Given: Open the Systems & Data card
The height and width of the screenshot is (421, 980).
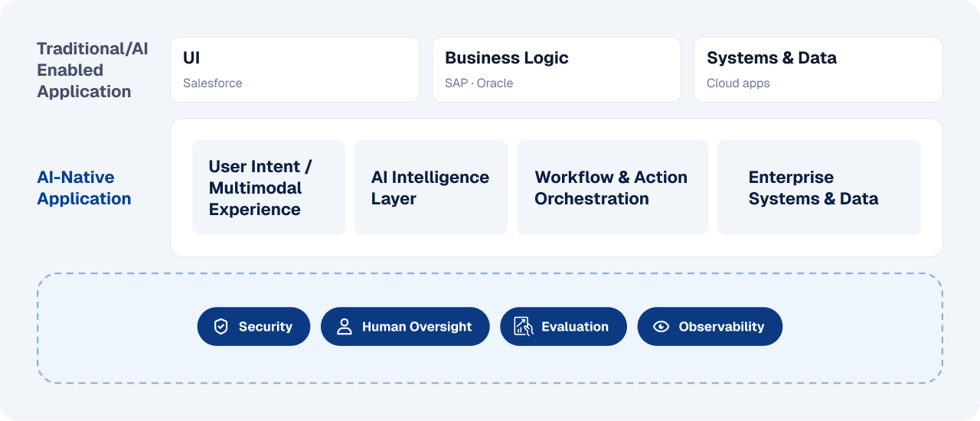Looking at the screenshot, I should [x=818, y=70].
